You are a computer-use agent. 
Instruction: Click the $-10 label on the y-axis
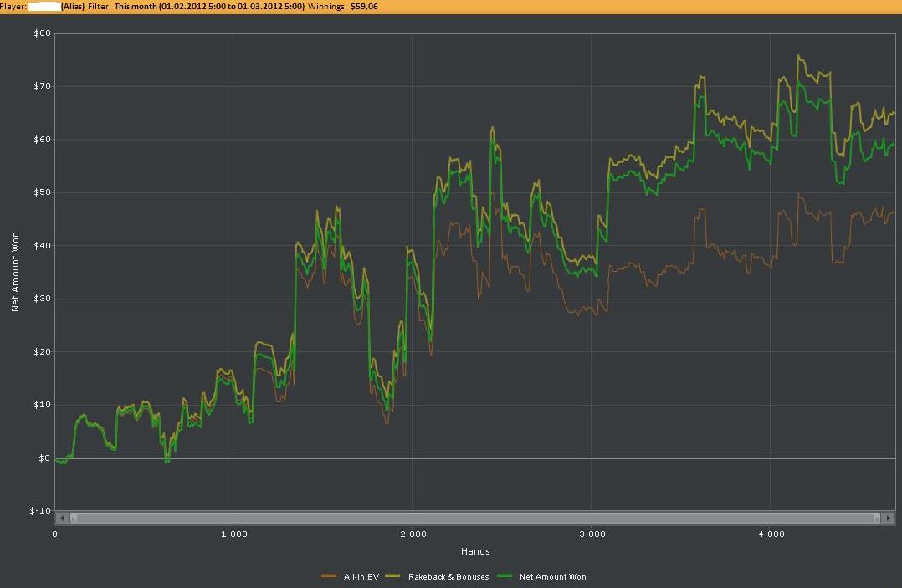coord(39,511)
